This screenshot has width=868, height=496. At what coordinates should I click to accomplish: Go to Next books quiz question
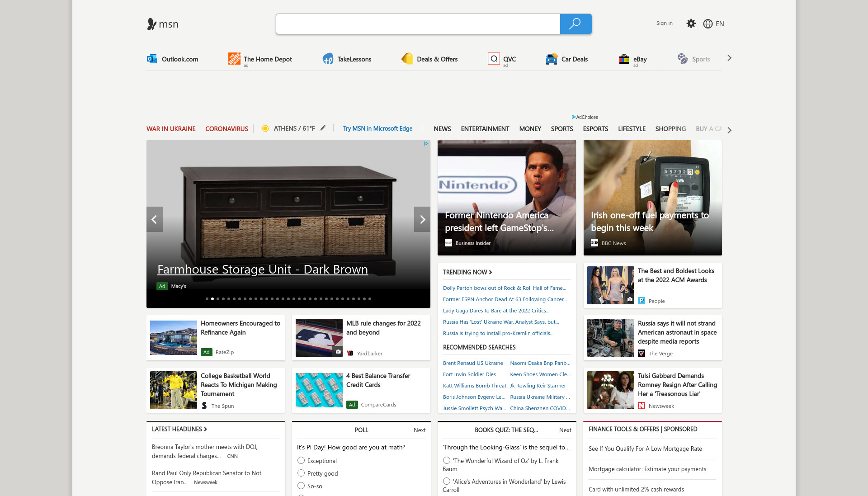(565, 430)
